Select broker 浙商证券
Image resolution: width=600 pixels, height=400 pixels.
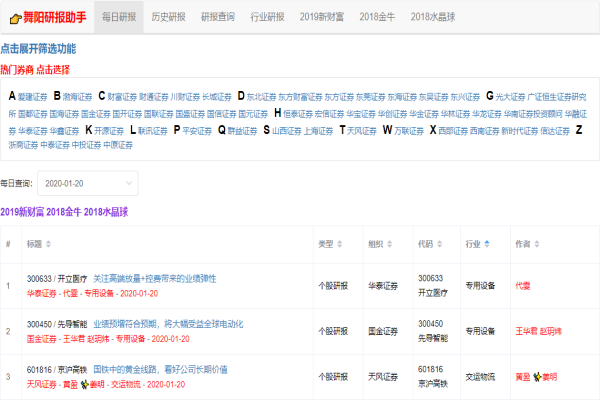click(x=24, y=145)
